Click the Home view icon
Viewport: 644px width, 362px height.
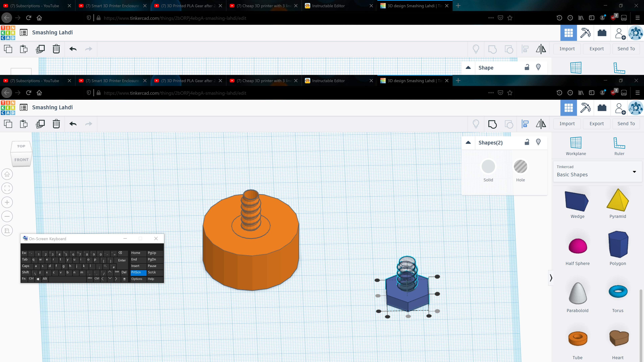click(7, 174)
